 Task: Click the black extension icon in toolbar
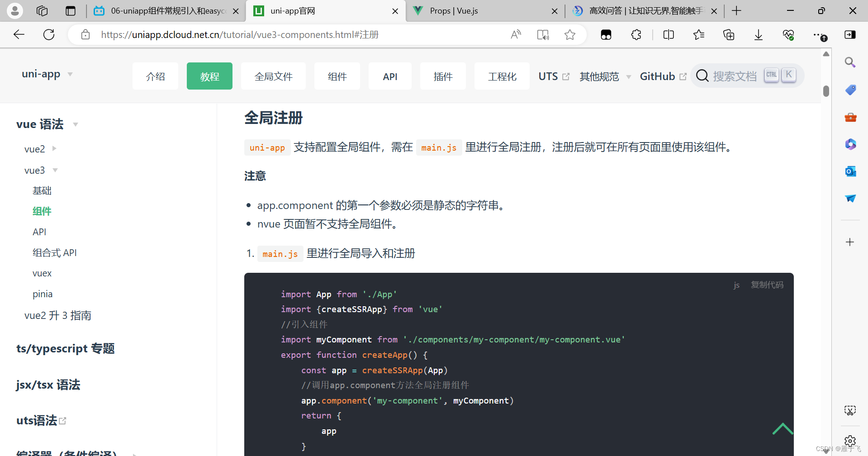point(606,34)
